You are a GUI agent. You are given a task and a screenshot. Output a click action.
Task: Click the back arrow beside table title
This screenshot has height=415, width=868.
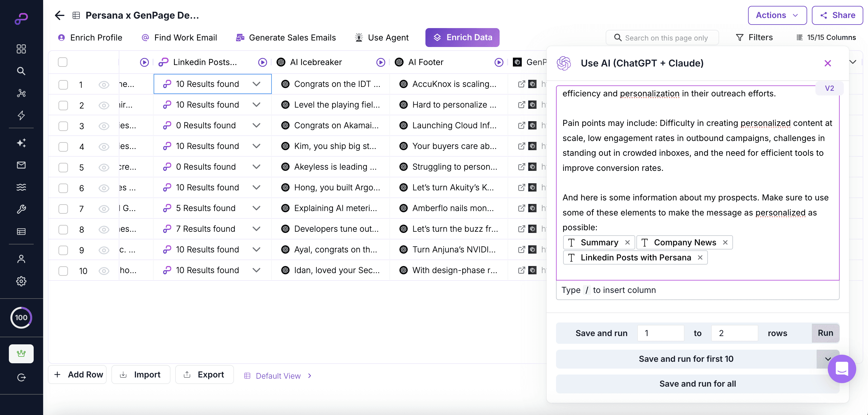click(60, 15)
